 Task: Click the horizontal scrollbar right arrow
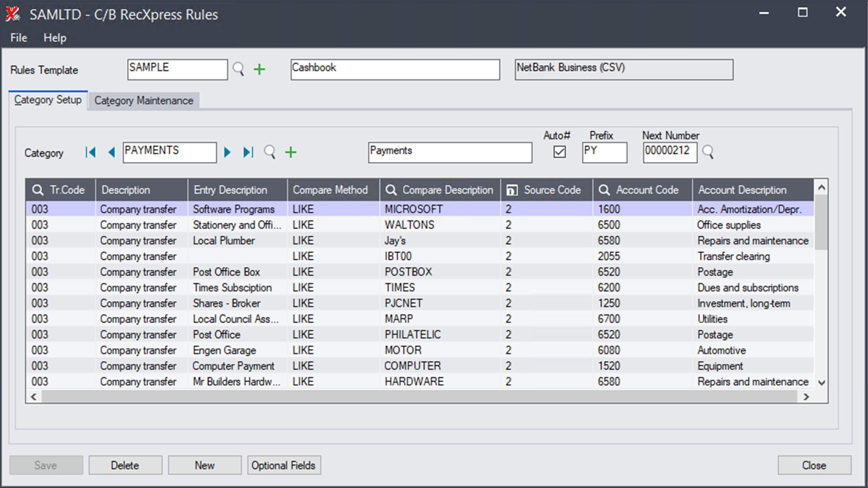click(806, 397)
